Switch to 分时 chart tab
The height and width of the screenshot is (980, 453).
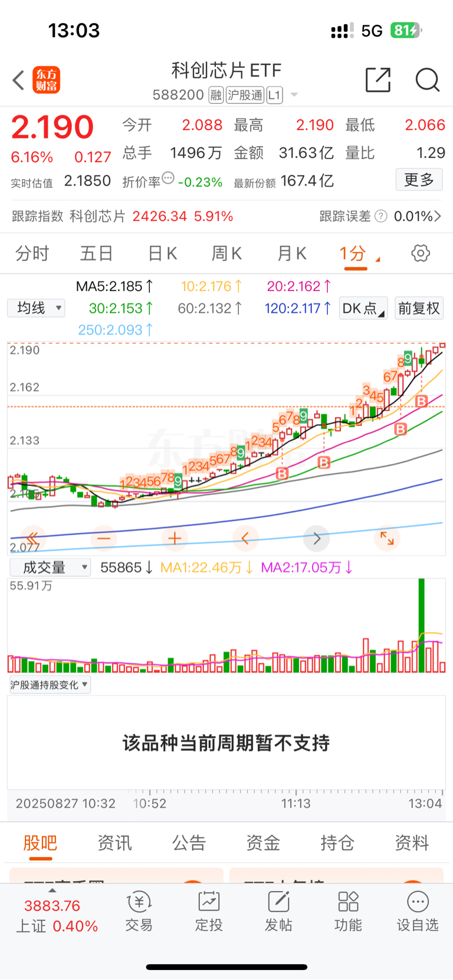32,253
